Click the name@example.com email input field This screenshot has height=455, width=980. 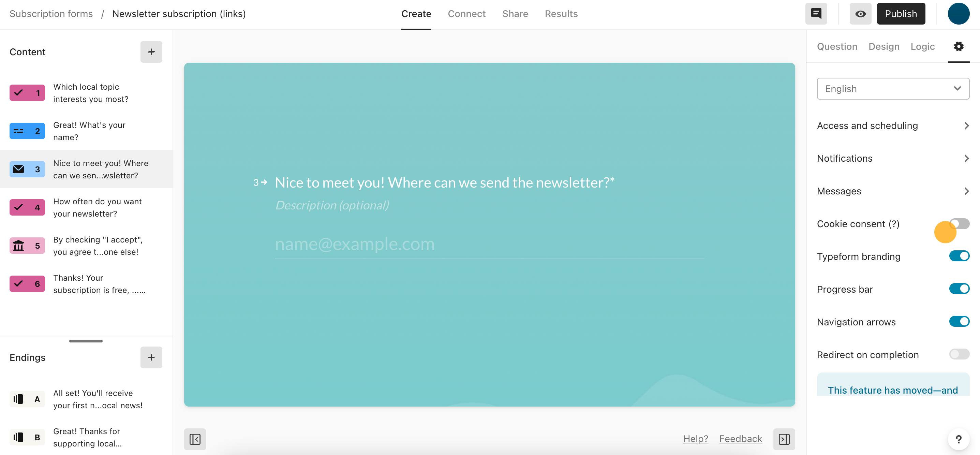pos(489,244)
